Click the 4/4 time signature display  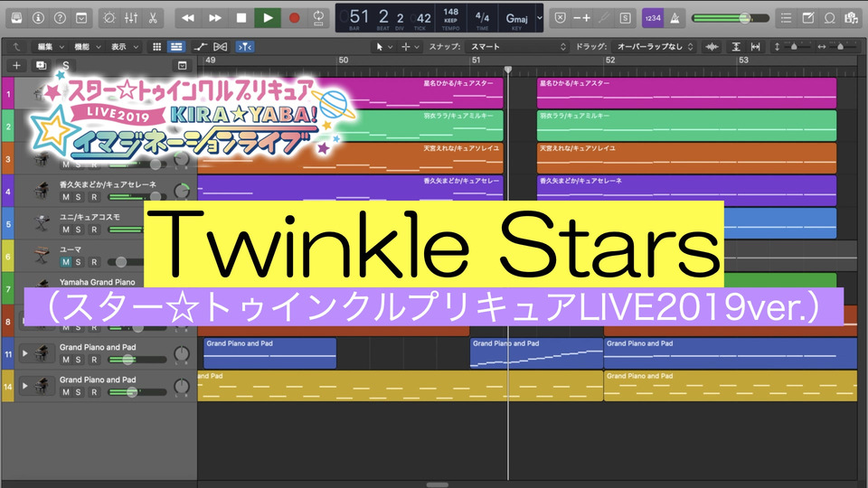(482, 18)
